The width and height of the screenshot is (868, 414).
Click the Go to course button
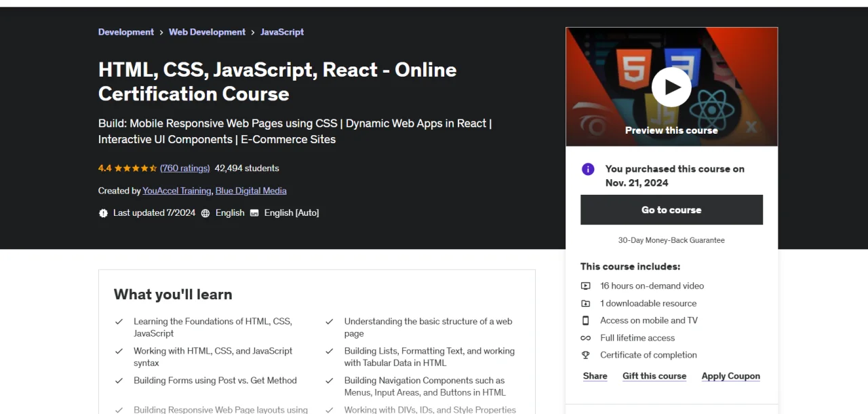point(671,210)
